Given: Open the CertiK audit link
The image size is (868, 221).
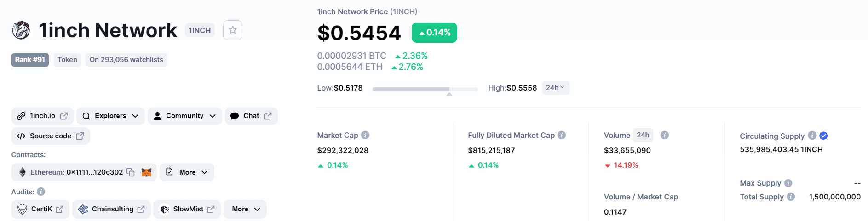Looking at the screenshot, I should (x=40, y=209).
